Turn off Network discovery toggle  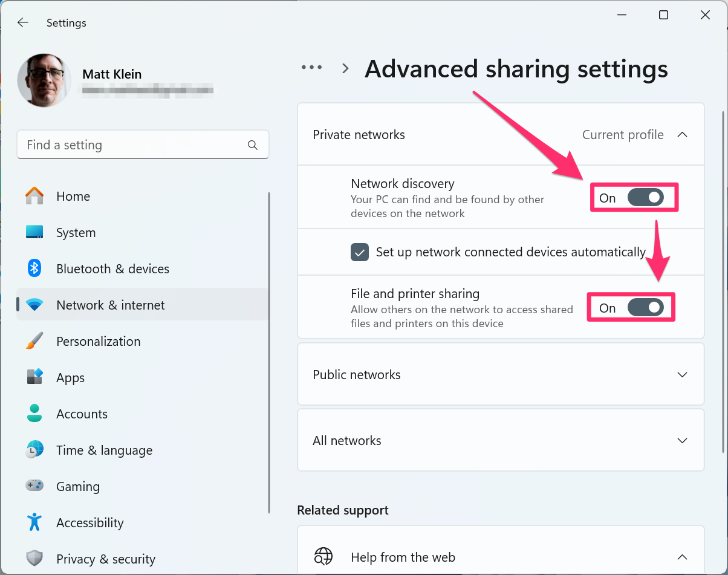pos(645,198)
